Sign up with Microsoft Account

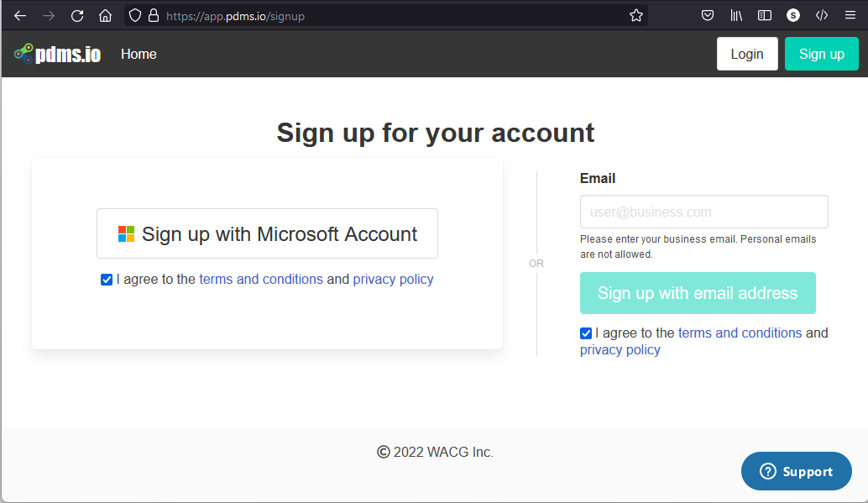point(268,233)
